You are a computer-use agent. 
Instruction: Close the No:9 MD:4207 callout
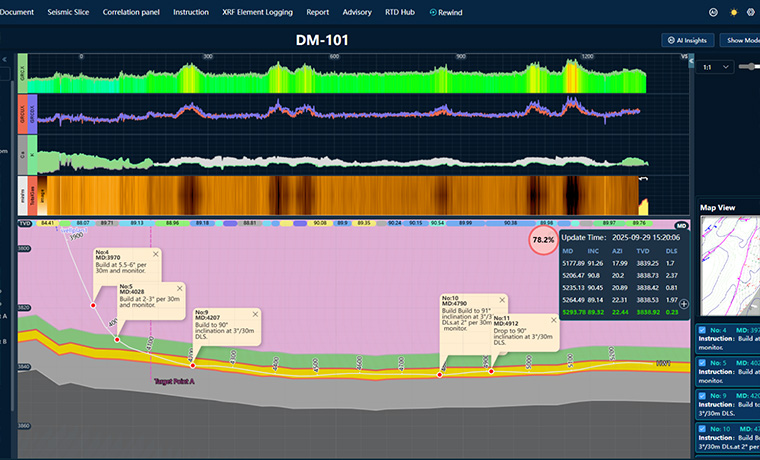click(x=255, y=313)
